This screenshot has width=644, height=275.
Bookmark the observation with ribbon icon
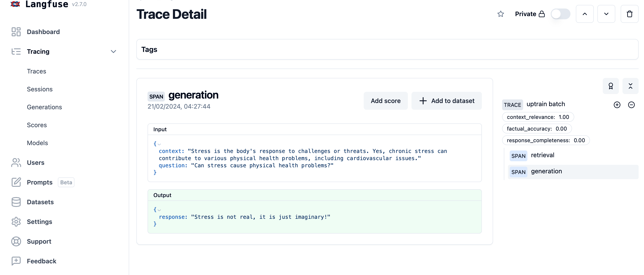[x=611, y=86]
